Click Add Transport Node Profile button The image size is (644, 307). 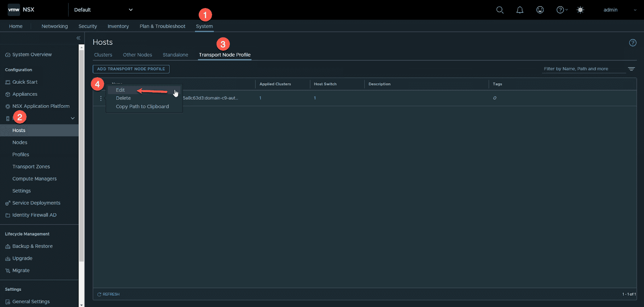click(131, 69)
